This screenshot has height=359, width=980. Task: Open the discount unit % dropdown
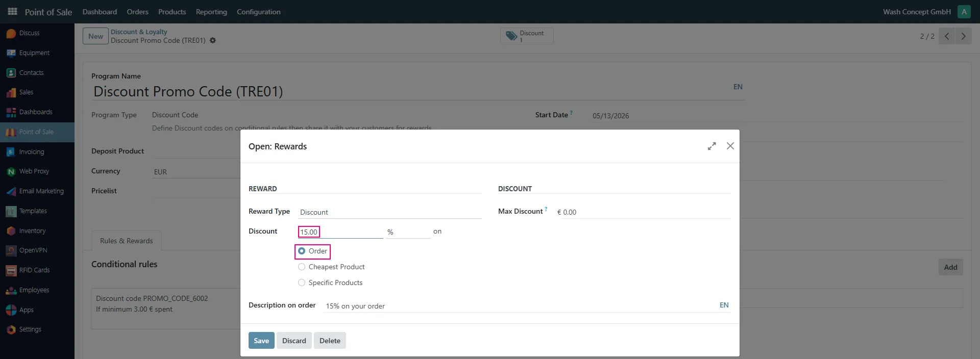click(408, 232)
